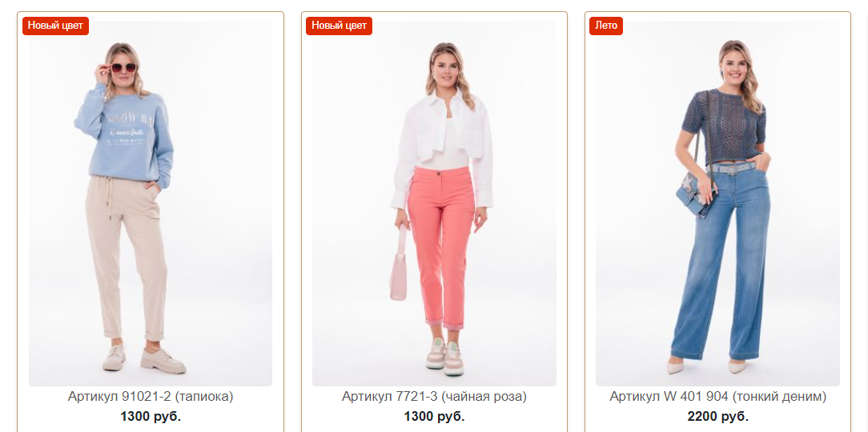The width and height of the screenshot is (868, 432).
Task: Click the beige chunky shoes in the first photo
Action: point(144,359)
